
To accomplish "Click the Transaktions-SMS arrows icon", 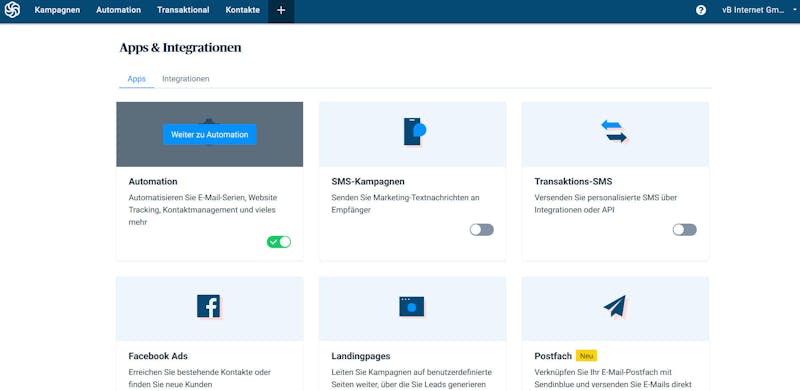I will 614,132.
